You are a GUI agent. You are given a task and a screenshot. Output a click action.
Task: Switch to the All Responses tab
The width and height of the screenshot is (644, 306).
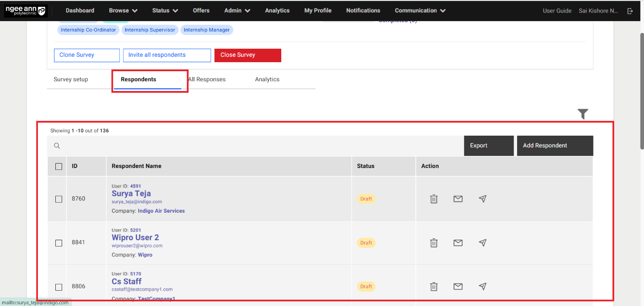(207, 79)
